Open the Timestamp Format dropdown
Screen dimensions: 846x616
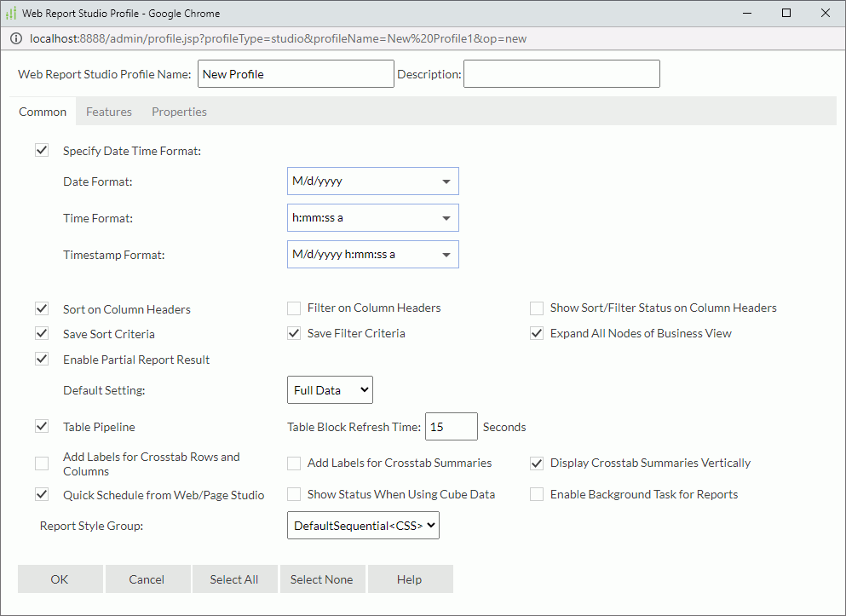446,254
